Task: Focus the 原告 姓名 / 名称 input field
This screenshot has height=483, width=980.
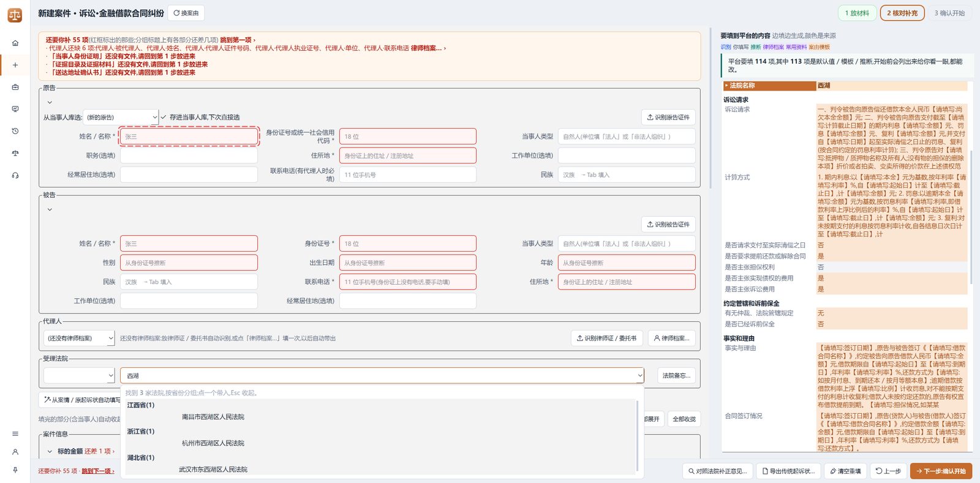Action: [189, 137]
